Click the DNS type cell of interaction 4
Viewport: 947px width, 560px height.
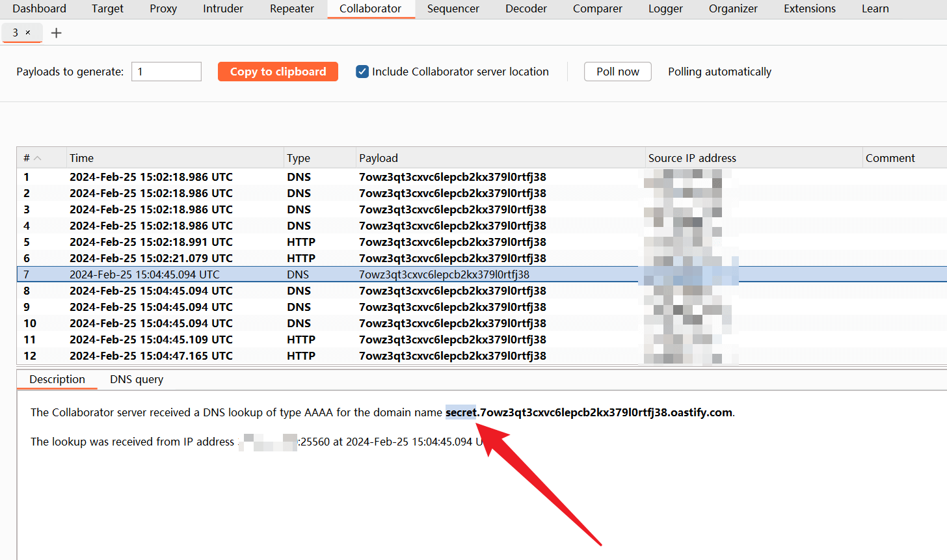[299, 226]
